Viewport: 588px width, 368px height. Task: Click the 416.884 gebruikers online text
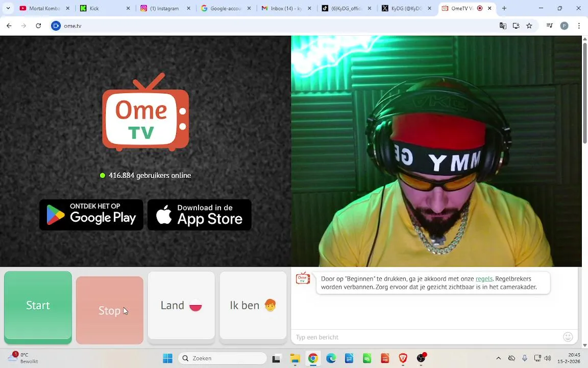pos(150,175)
